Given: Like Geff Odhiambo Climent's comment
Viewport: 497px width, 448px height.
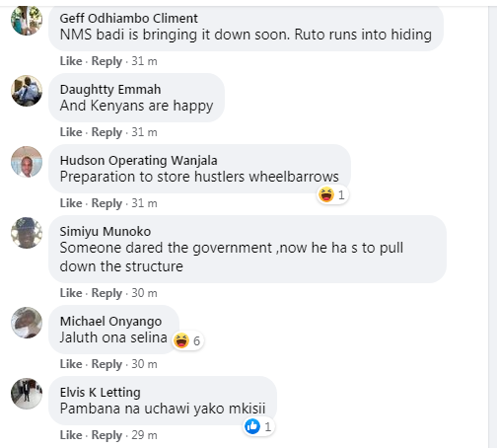Looking at the screenshot, I should point(71,61).
